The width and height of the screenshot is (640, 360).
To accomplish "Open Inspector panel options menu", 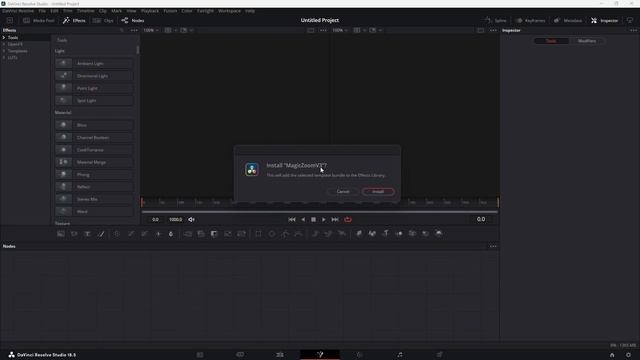I will [x=633, y=30].
